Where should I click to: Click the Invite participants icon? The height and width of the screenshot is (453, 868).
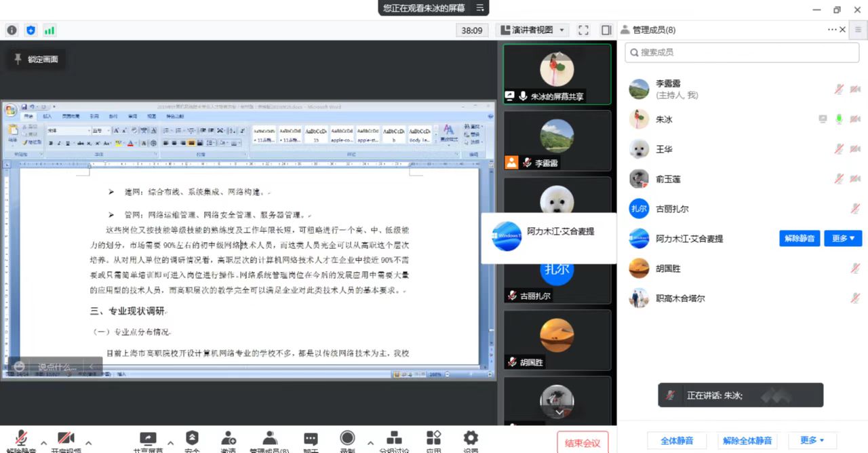(x=229, y=439)
